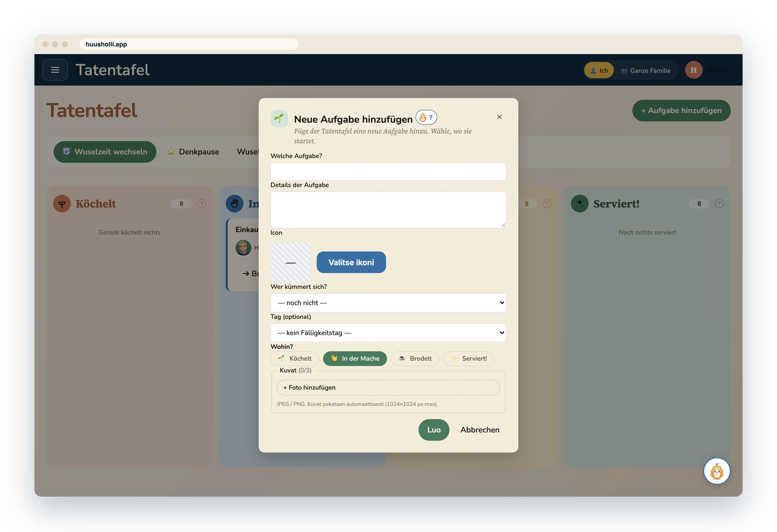Click the empty icon preview placeholder

(291, 262)
